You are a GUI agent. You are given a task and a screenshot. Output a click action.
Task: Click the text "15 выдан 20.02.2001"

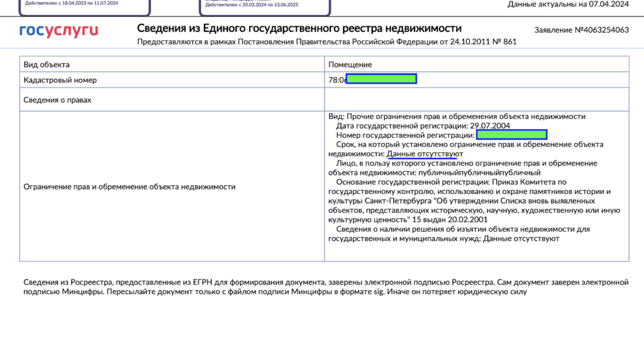coord(449,220)
